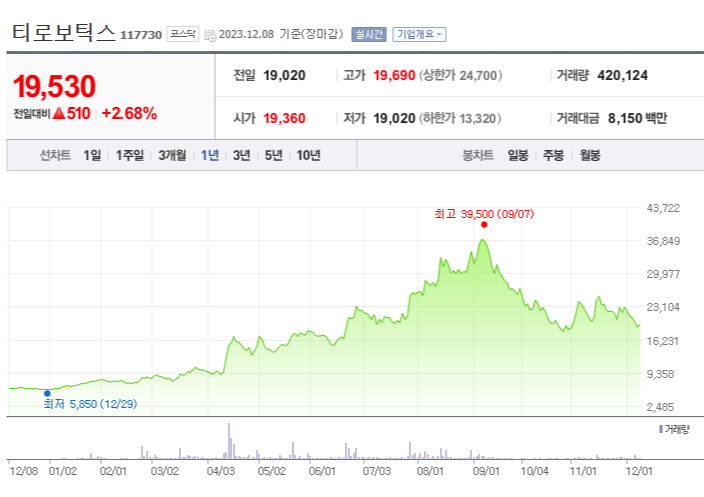Click the 거래량 value 420,124

pyautogui.click(x=622, y=75)
